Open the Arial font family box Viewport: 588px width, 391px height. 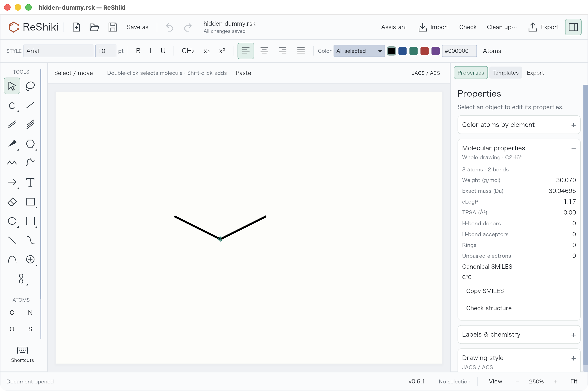(58, 51)
